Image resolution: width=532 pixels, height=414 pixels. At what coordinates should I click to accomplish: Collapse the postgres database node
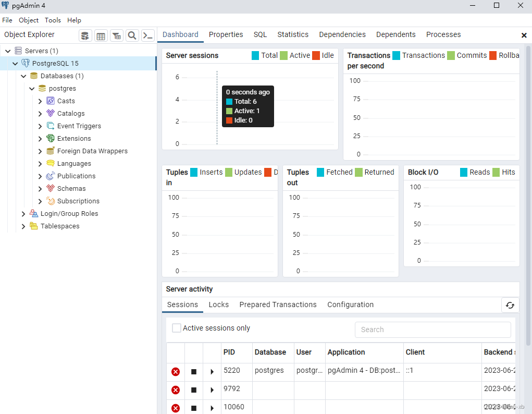pyautogui.click(x=32, y=89)
